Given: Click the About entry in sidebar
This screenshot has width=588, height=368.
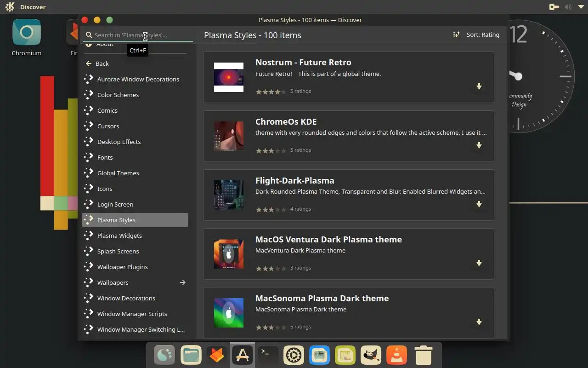Looking at the screenshot, I should (x=135, y=45).
